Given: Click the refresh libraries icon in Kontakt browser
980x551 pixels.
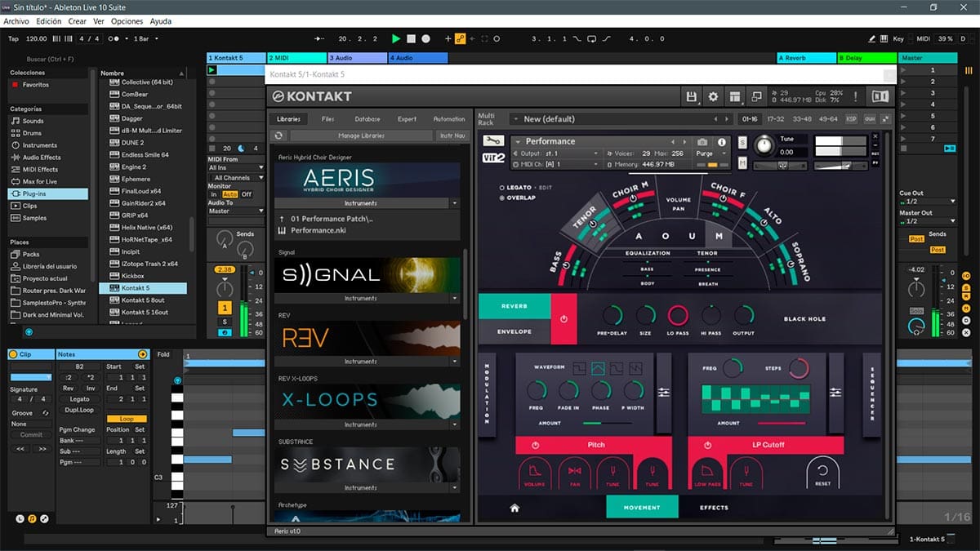Looking at the screenshot, I should 279,136.
